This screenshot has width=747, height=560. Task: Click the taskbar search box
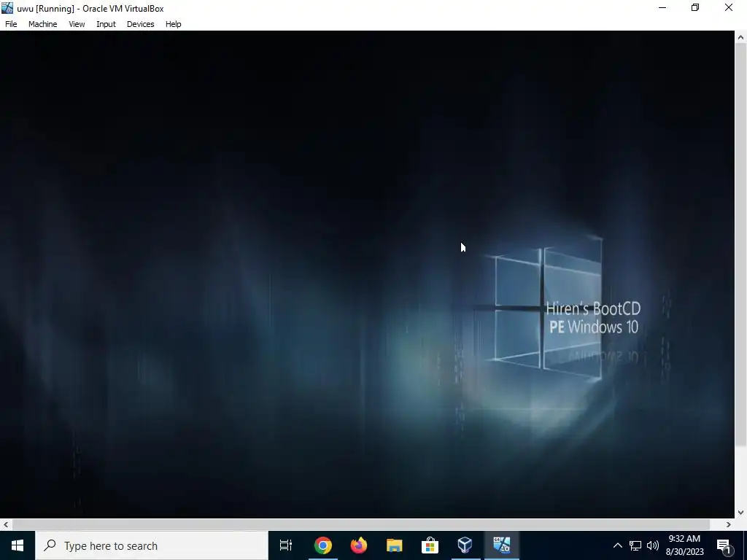click(152, 545)
